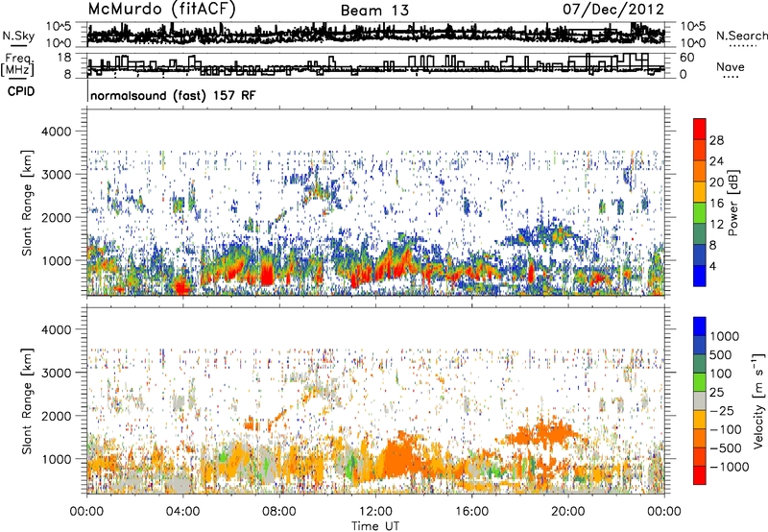Click the red bottom of velocity colorbar

tap(700, 475)
